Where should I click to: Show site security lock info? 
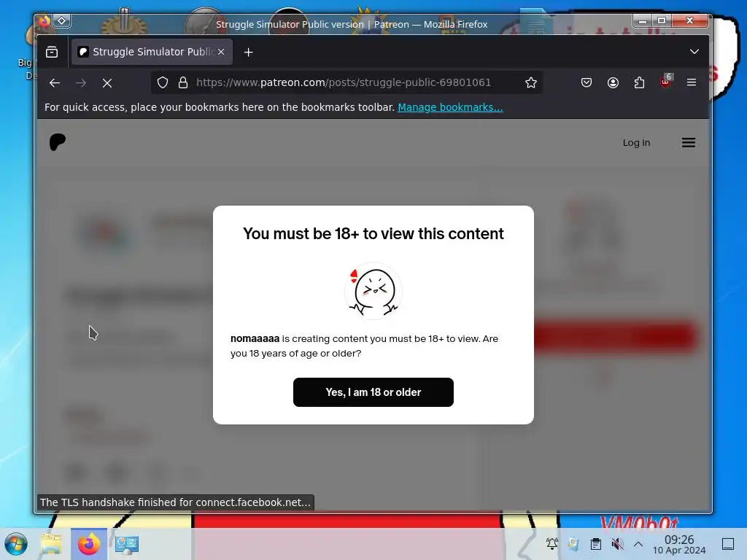[183, 83]
